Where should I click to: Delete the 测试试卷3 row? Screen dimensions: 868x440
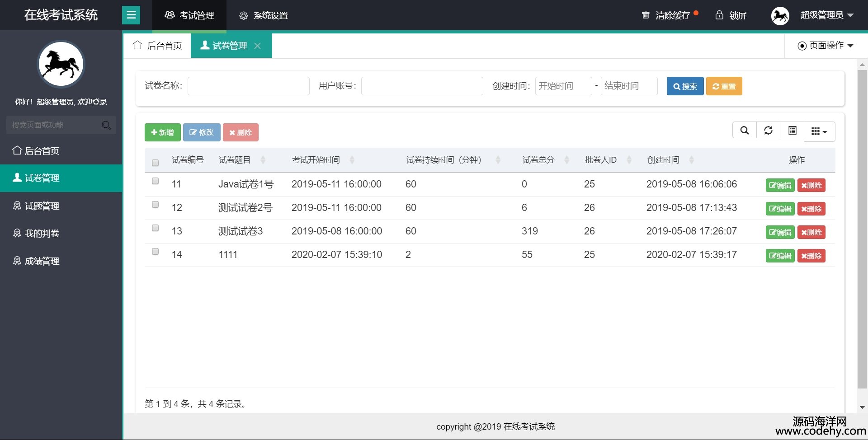tap(811, 232)
